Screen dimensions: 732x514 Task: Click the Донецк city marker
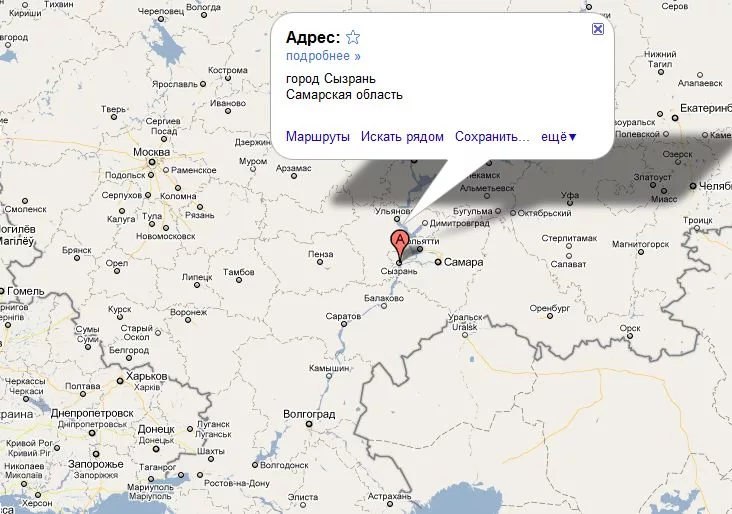[x=156, y=449]
